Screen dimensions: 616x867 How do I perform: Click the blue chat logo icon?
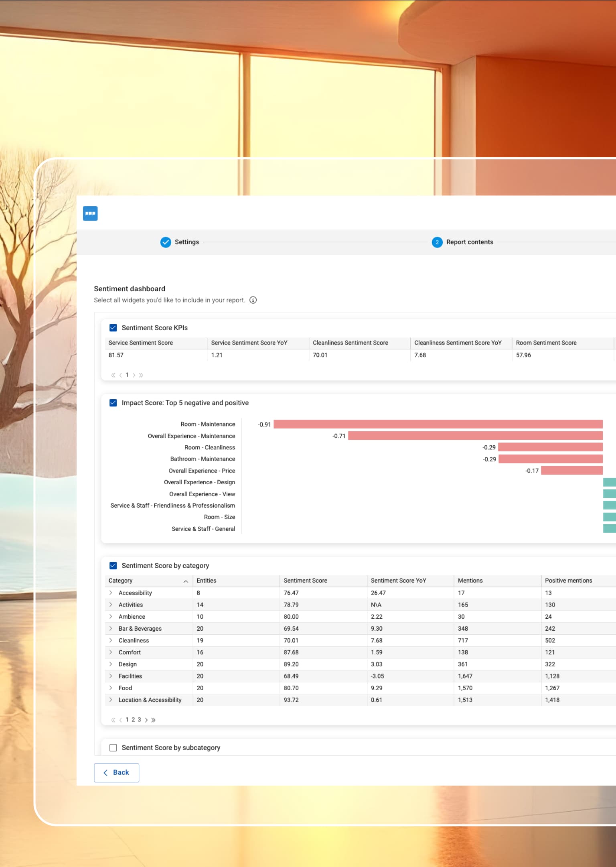tap(90, 213)
